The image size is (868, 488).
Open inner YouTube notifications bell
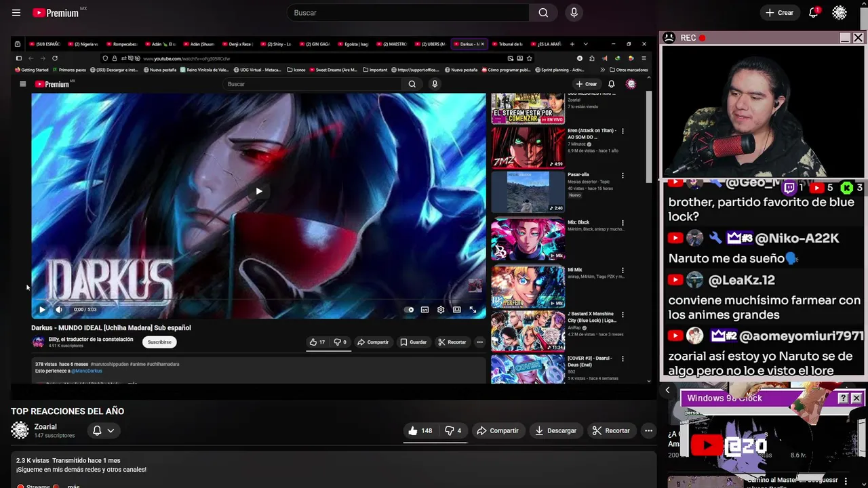(611, 84)
